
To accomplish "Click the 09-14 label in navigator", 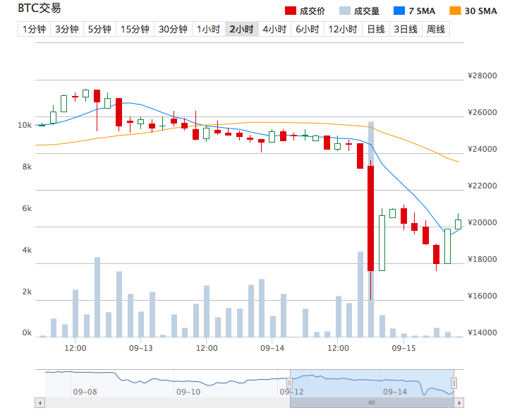I will [395, 392].
